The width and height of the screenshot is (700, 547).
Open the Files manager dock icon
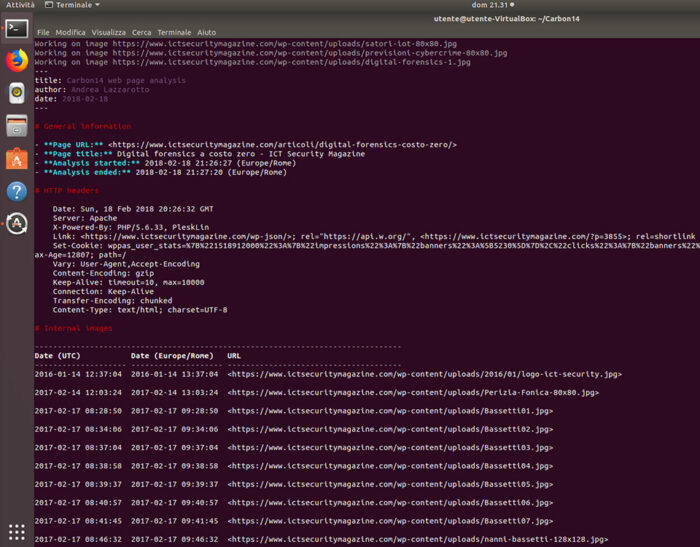(17, 125)
